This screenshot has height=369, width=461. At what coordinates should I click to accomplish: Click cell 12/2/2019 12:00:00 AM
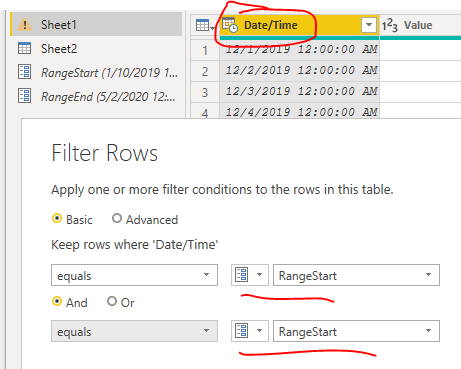(300, 71)
